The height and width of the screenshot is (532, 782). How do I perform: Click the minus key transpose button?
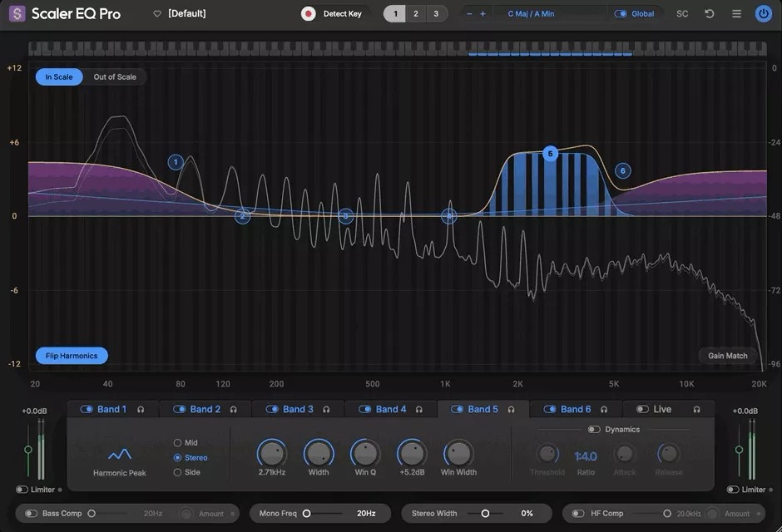[469, 14]
